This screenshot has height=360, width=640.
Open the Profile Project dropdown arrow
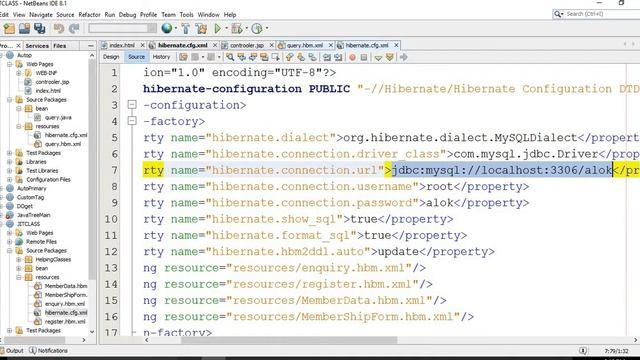click(x=267, y=29)
